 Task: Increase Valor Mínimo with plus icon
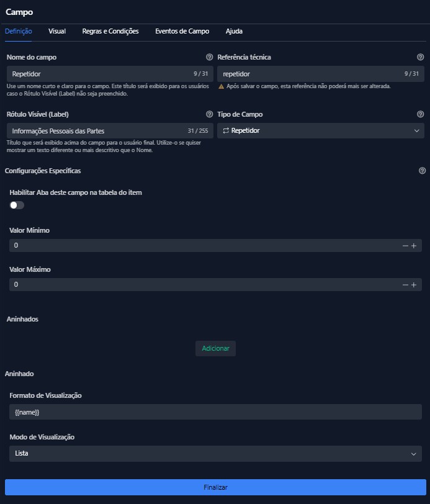(414, 246)
